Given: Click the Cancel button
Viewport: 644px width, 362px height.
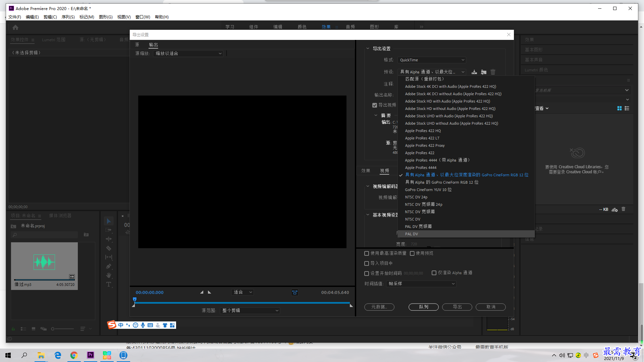Looking at the screenshot, I should (x=491, y=307).
